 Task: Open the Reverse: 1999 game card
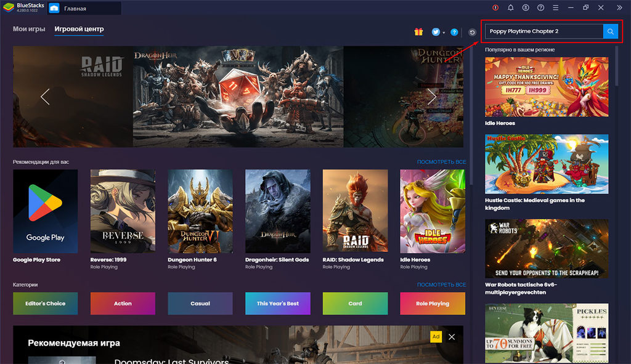[123, 211]
